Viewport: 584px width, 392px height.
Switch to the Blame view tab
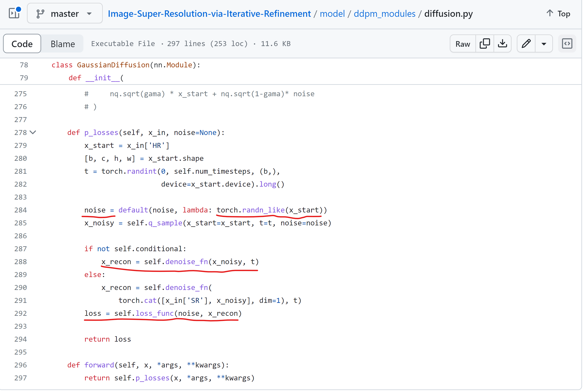click(62, 44)
